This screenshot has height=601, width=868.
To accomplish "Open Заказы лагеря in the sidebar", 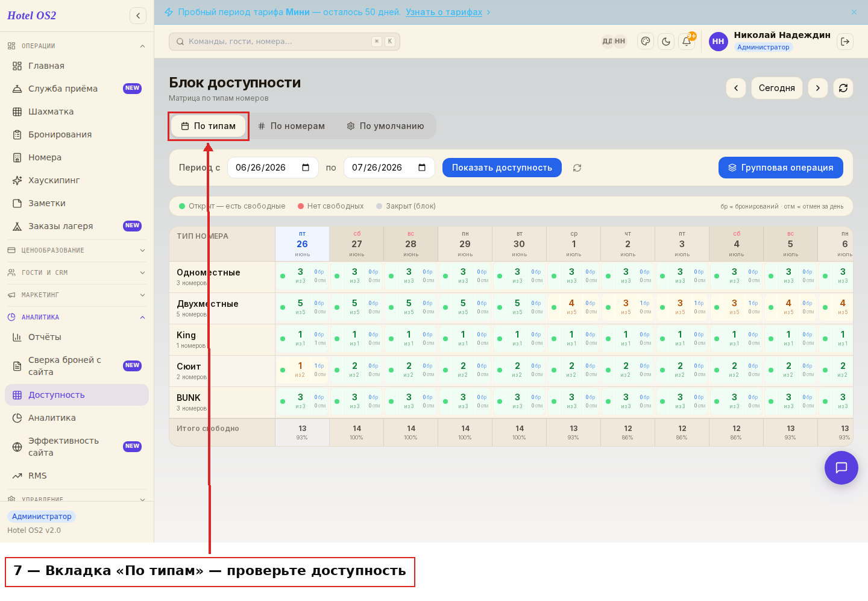I will 77,226.
